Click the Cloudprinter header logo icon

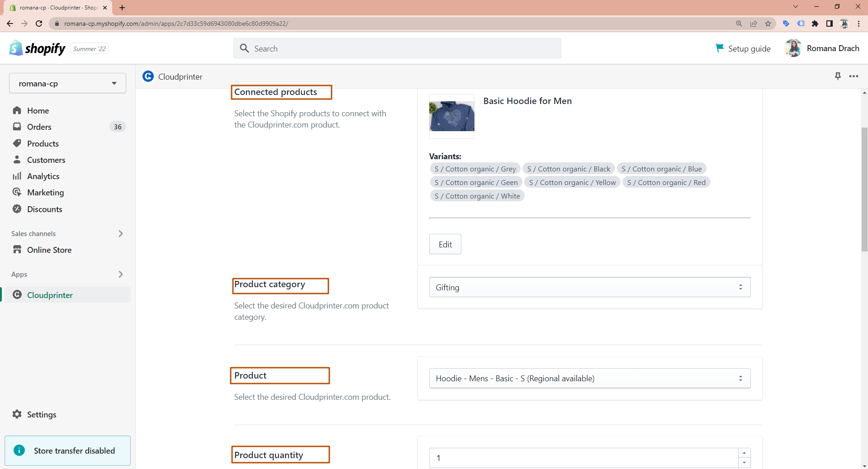pyautogui.click(x=148, y=76)
